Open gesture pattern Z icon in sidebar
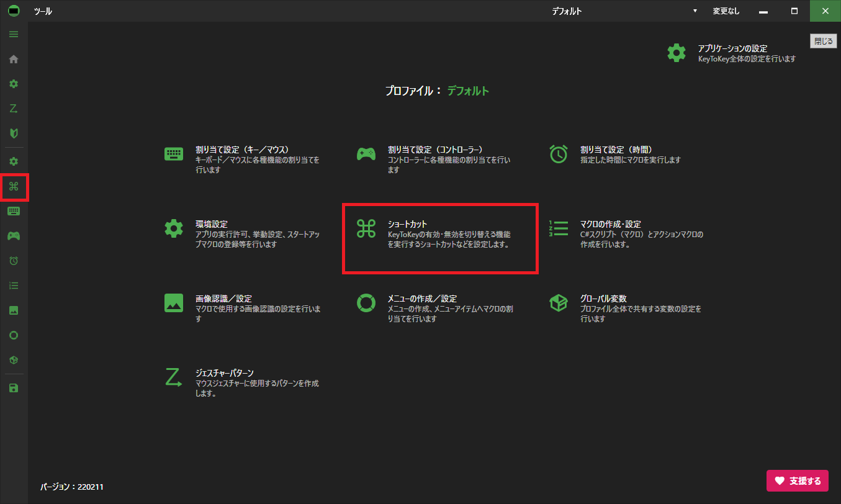 pos(14,109)
